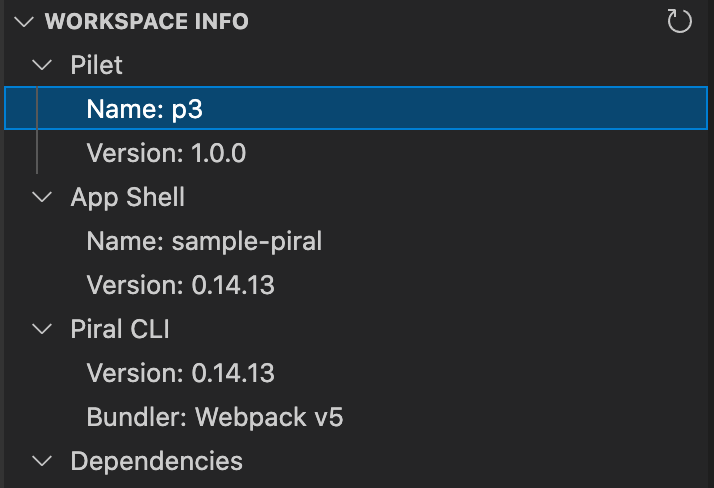Refresh the Workspace Info panel

click(x=679, y=21)
